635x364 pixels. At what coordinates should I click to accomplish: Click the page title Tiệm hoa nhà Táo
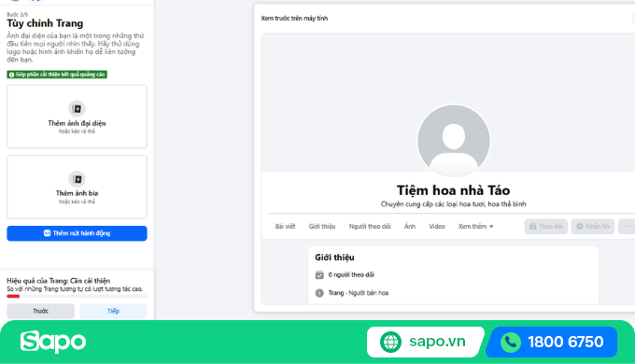click(453, 190)
